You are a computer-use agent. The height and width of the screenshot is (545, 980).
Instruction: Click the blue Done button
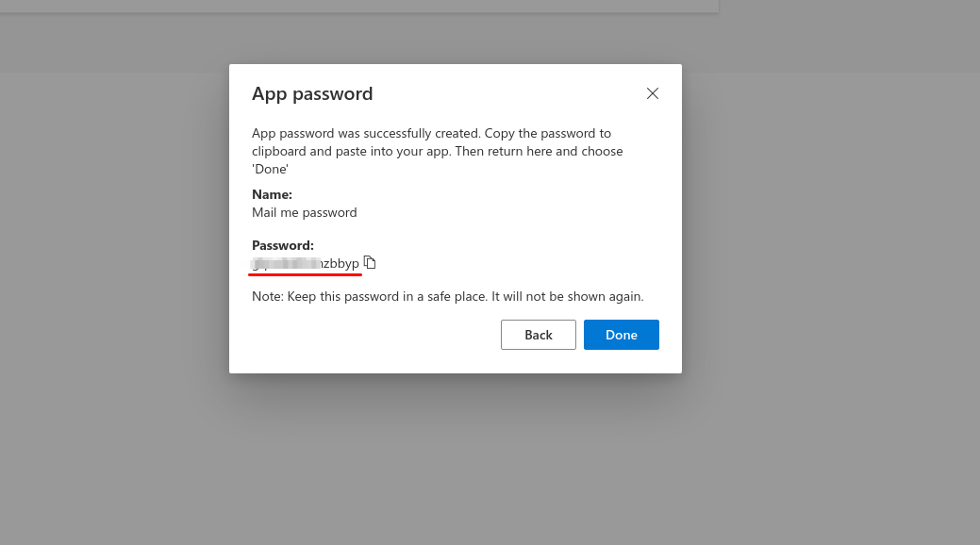(621, 335)
